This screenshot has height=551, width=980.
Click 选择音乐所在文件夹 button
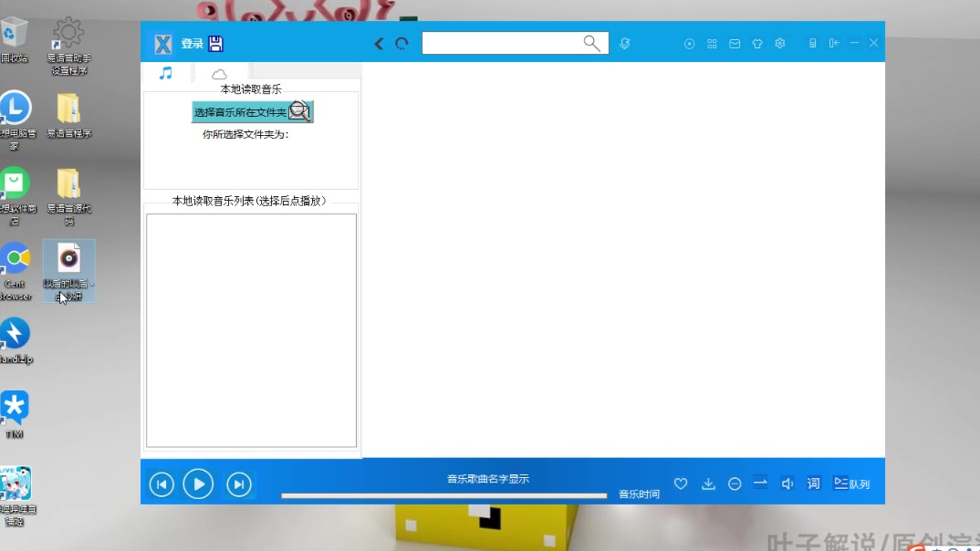[x=252, y=112]
